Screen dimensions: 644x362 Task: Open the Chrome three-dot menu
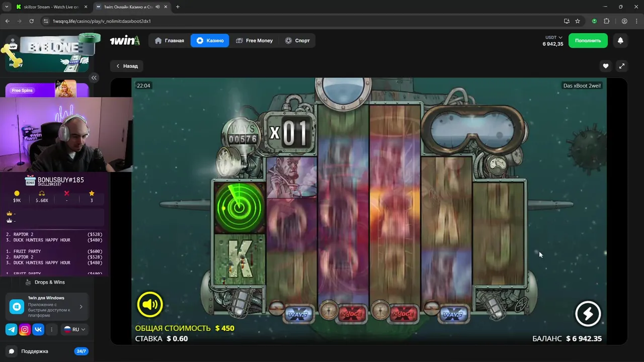(x=636, y=21)
